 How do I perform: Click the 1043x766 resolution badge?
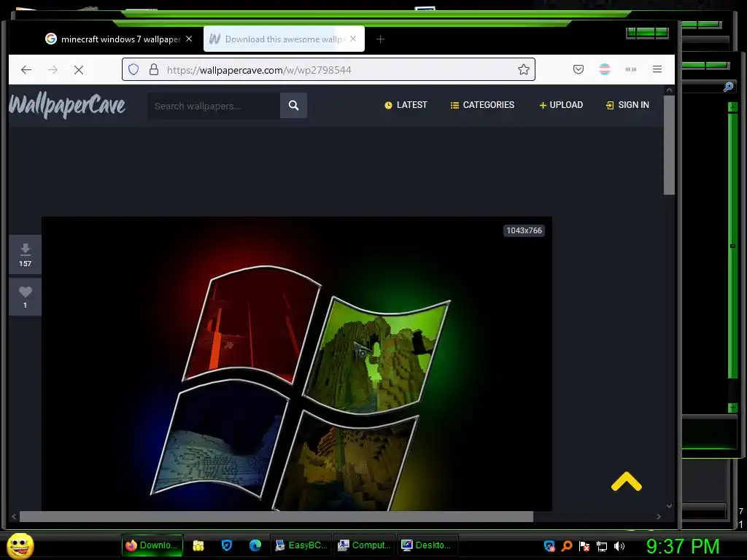tap(524, 230)
